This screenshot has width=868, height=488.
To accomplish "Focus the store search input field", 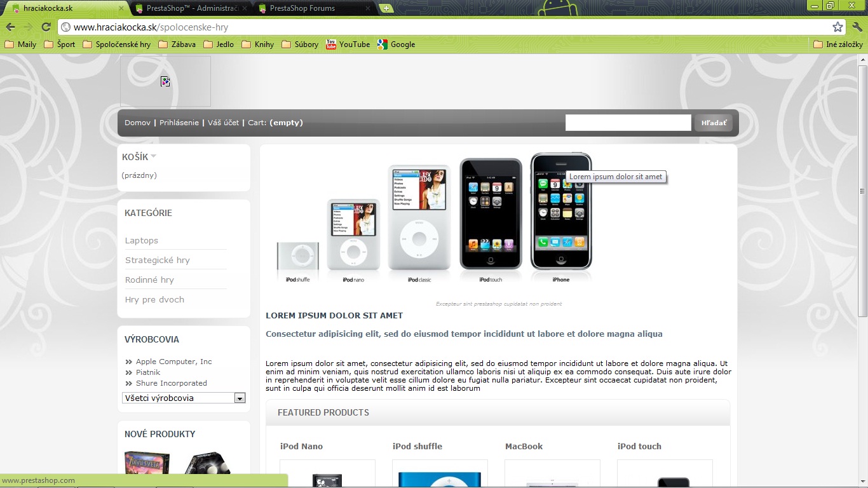I will coord(628,123).
